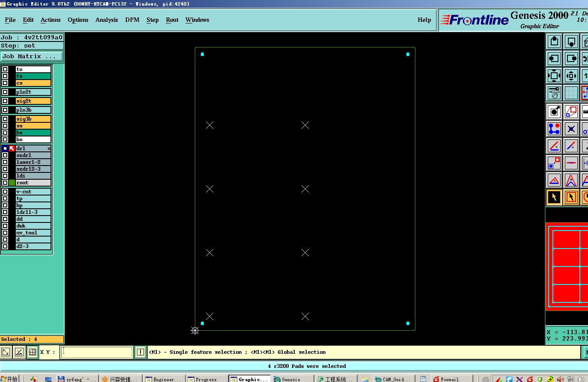588x382 pixels.
Task: Toggle the checkbox for layer pln2t
Action: tap(5, 92)
